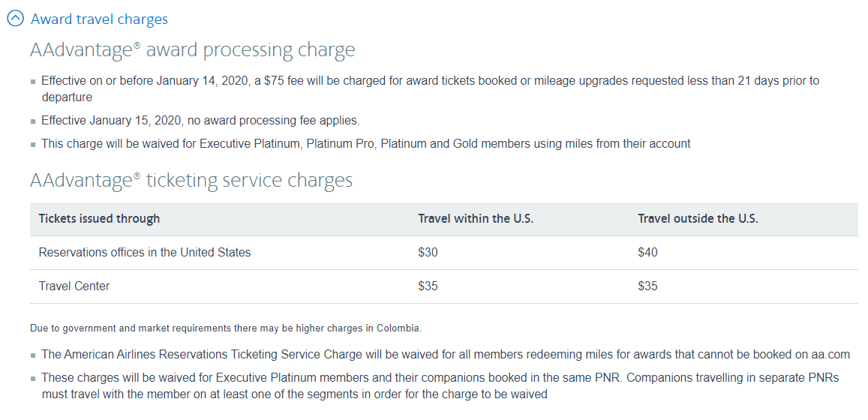The image size is (868, 420).
Task: Click the $40 charge cell
Action: pyautogui.click(x=647, y=253)
